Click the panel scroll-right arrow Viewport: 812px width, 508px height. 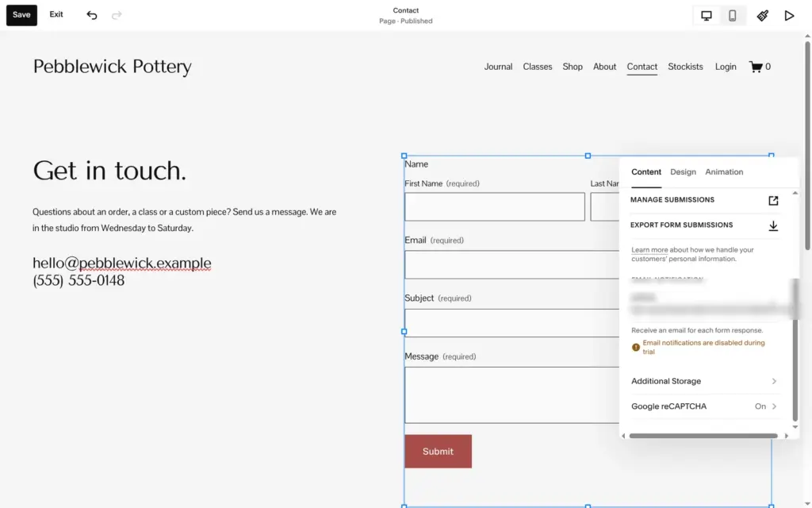(787, 436)
